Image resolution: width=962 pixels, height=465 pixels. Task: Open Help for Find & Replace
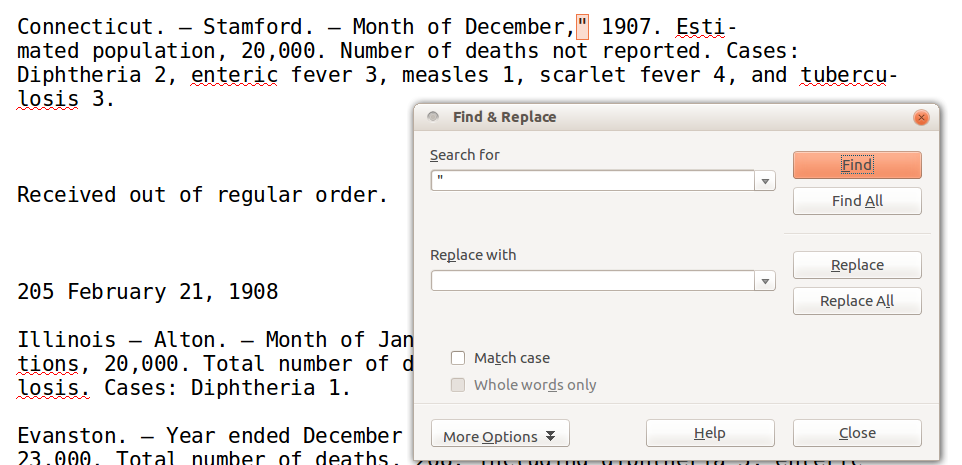[709, 433]
